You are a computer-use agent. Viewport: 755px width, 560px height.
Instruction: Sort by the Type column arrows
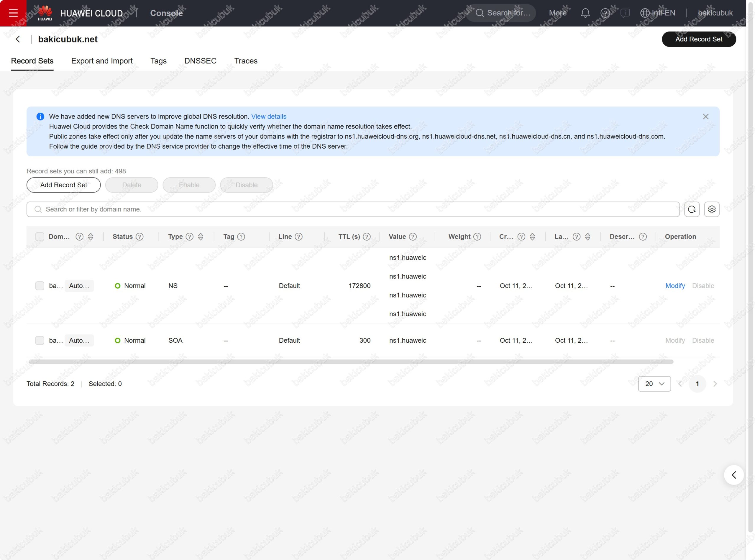tap(200, 237)
